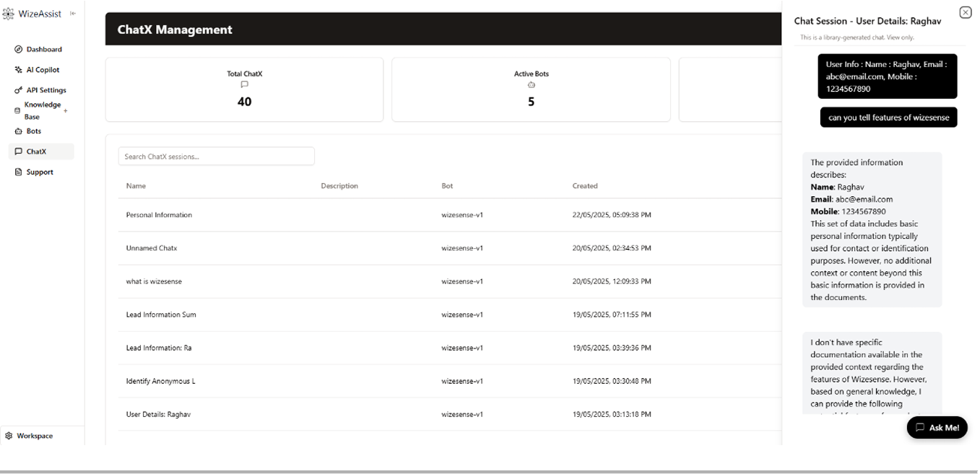980x474 pixels.
Task: Close the Chat Session panel
Action: 965,12
